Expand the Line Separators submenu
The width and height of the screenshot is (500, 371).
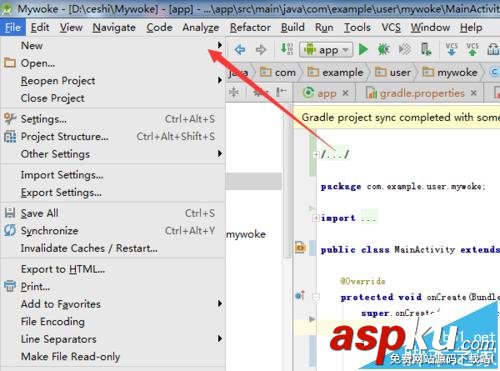[x=113, y=339]
